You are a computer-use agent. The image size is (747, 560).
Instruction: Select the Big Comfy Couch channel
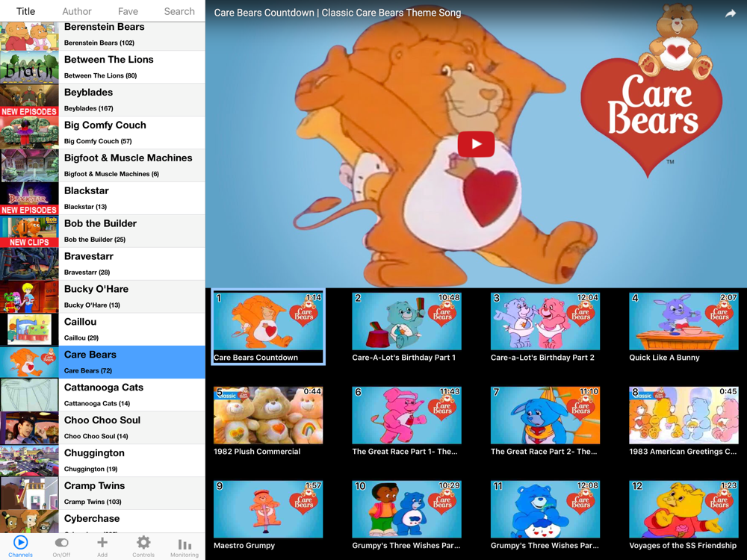click(x=102, y=133)
